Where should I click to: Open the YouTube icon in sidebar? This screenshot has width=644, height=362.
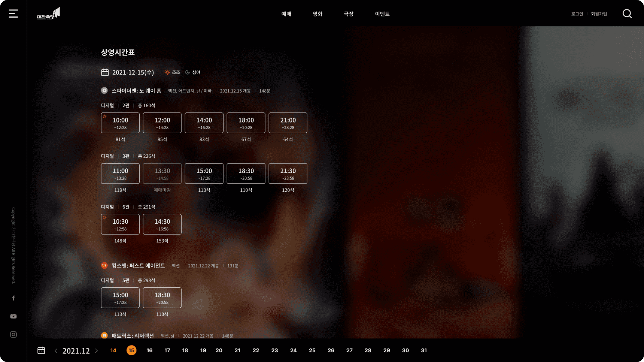[x=13, y=316]
